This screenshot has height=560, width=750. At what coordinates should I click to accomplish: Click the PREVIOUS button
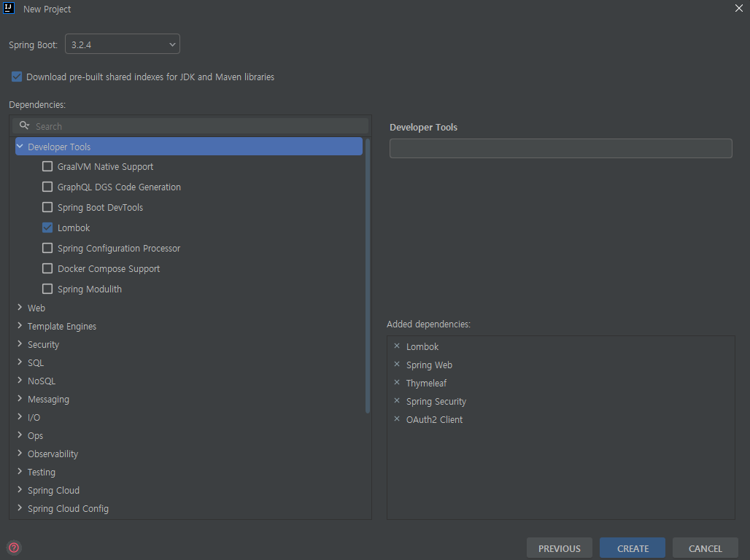[x=559, y=548]
